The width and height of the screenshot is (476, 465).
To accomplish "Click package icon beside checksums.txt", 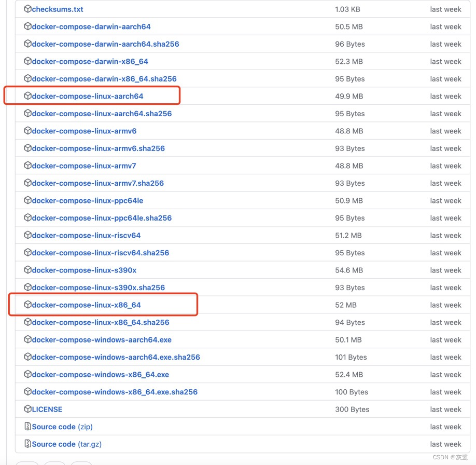I will (27, 9).
